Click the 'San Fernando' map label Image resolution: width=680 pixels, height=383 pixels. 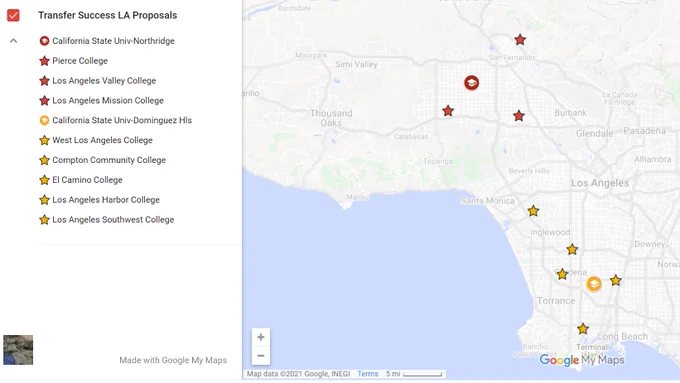click(511, 57)
